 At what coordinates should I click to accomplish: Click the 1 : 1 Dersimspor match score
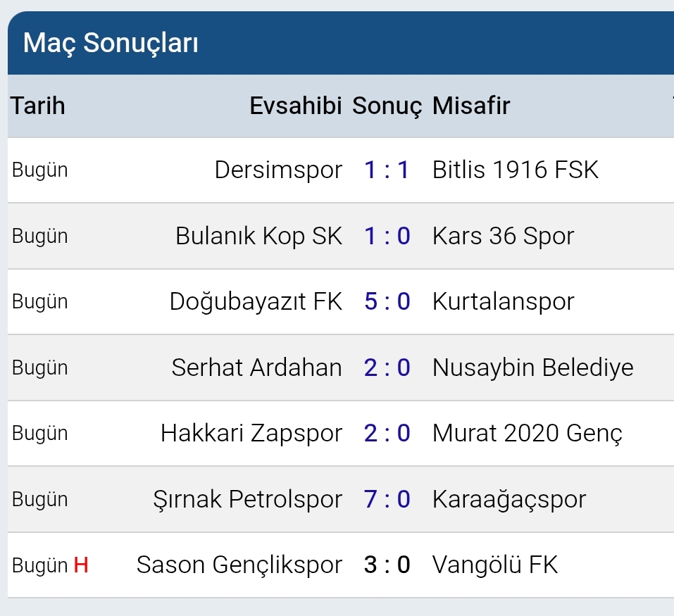387,170
